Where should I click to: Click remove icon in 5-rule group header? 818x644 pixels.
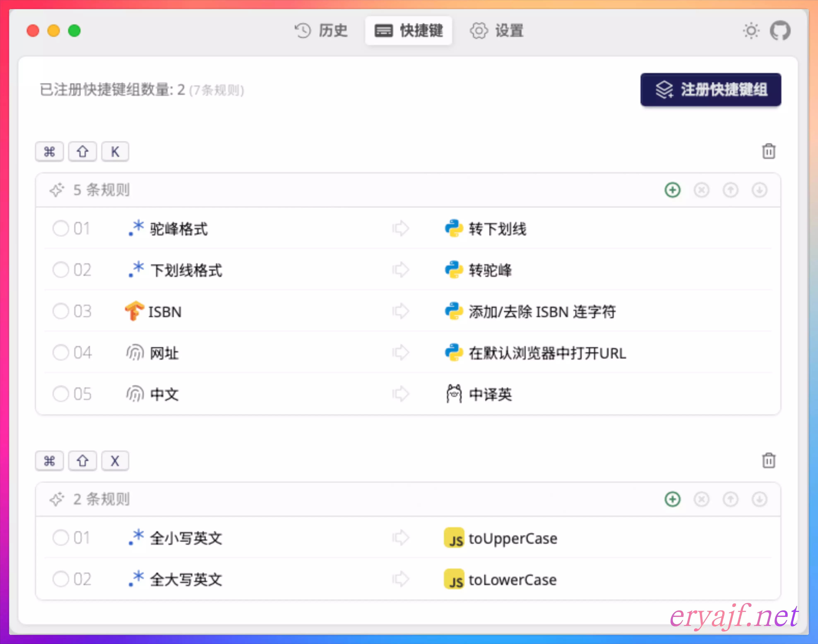701,190
